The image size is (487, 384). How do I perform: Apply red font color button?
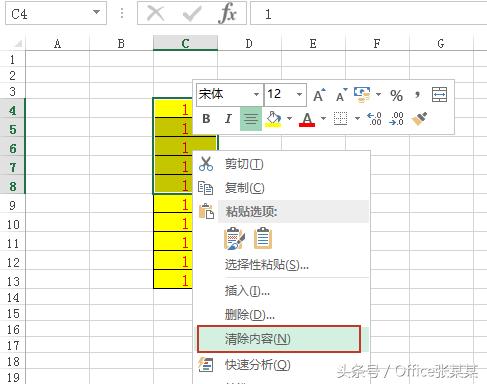(307, 119)
